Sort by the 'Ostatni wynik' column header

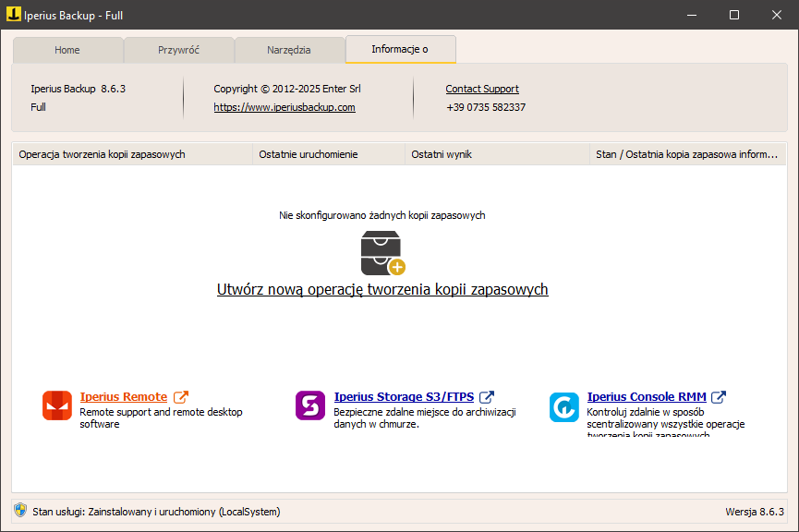point(497,154)
